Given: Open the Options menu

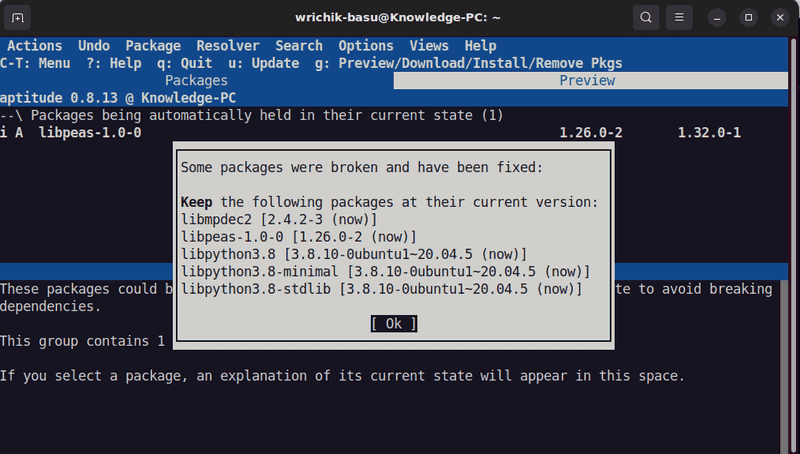Looking at the screenshot, I should click(x=366, y=46).
